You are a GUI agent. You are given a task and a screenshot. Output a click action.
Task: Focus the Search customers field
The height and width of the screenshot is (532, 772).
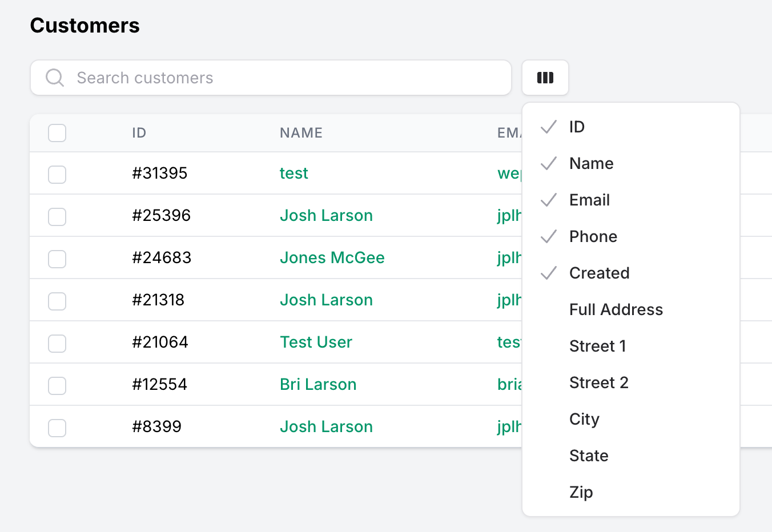click(x=271, y=78)
